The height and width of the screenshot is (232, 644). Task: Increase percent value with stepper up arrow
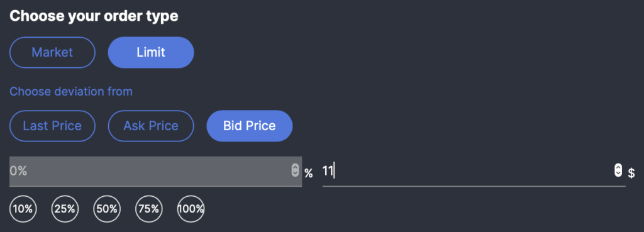295,167
